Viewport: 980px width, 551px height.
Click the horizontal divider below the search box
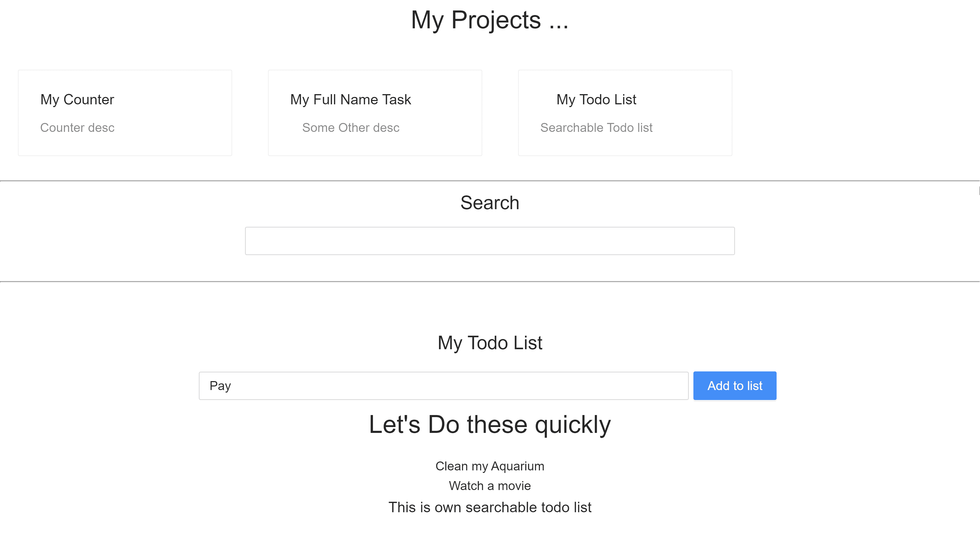(x=490, y=282)
